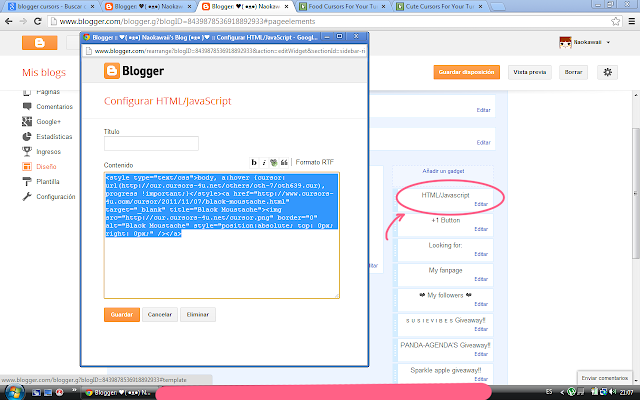Switch to the first Blogger Naokawaii tab
The height and width of the screenshot is (400, 640).
[x=149, y=7]
